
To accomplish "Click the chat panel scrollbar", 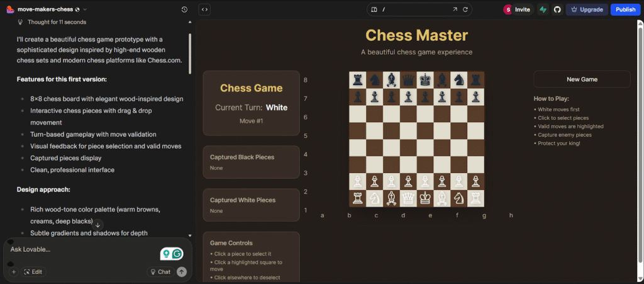I will tap(190, 54).
